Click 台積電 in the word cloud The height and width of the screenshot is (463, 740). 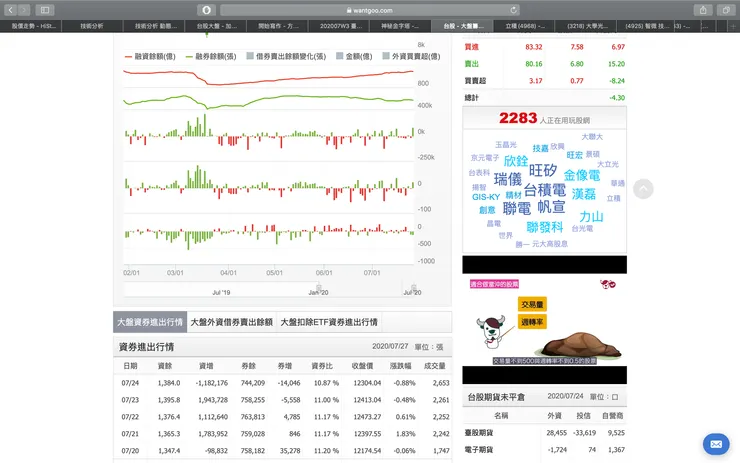coord(545,190)
